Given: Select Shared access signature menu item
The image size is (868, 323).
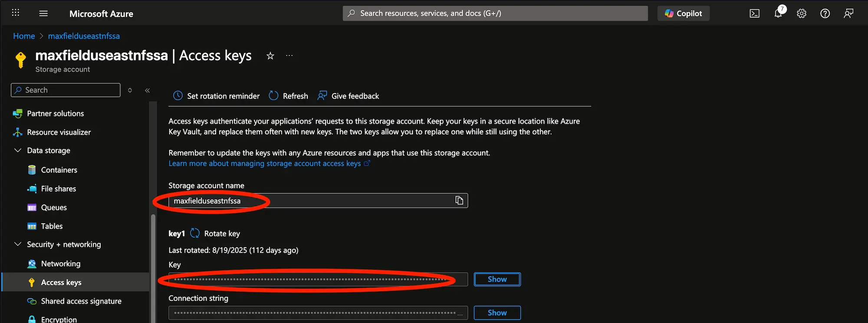Looking at the screenshot, I should (81, 301).
